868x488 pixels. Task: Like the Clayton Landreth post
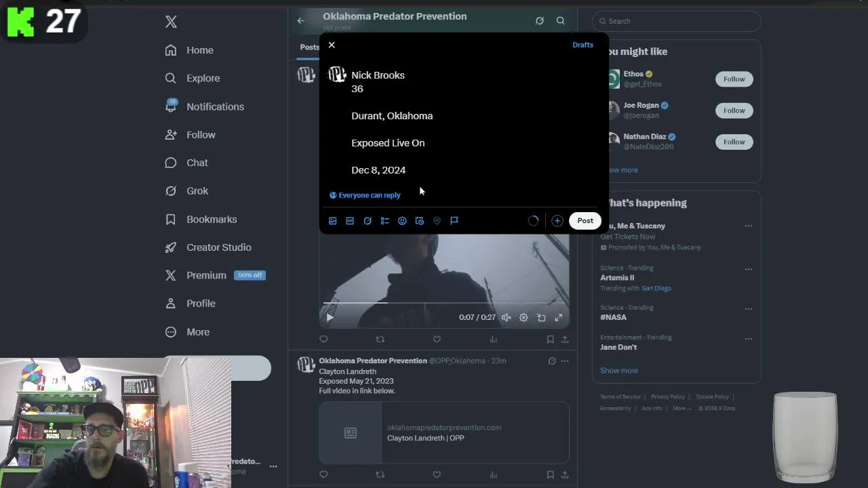click(x=437, y=474)
